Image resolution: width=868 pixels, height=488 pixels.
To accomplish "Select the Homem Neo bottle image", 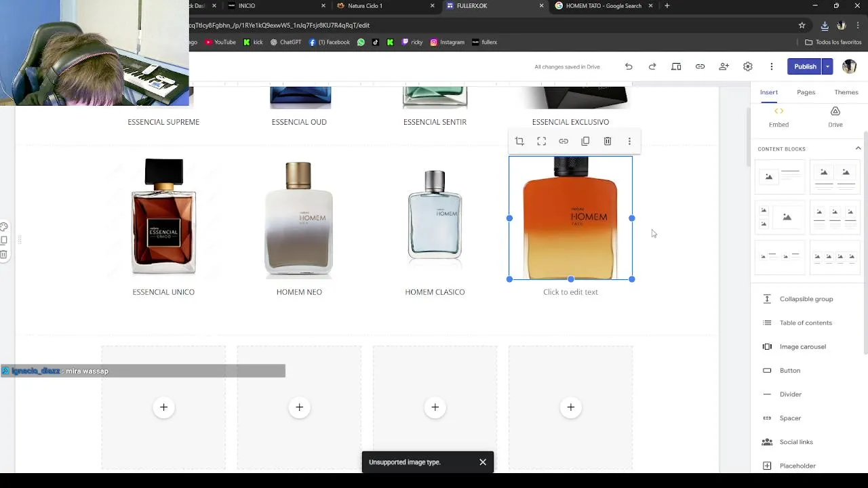I will [x=299, y=218].
